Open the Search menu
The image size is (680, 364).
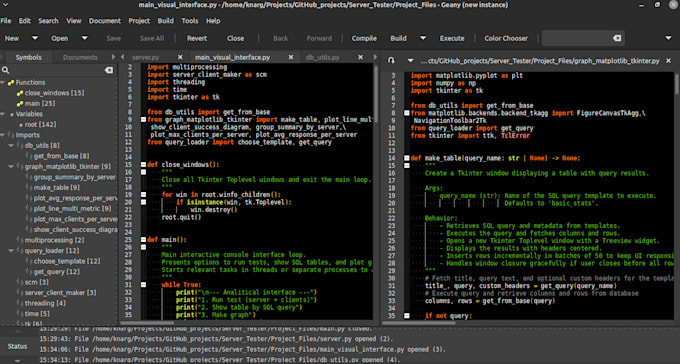coord(48,21)
